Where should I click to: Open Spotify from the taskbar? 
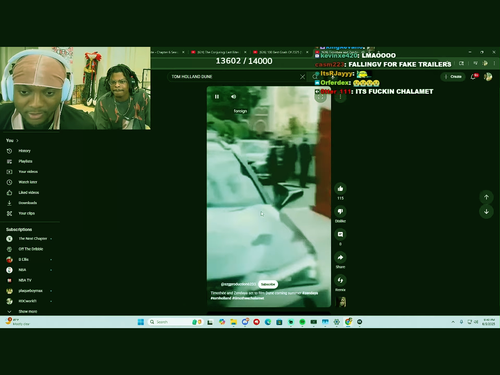point(302,322)
